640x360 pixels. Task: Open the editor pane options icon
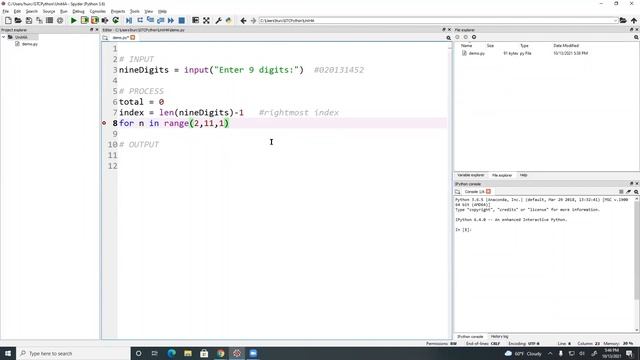[x=449, y=38]
